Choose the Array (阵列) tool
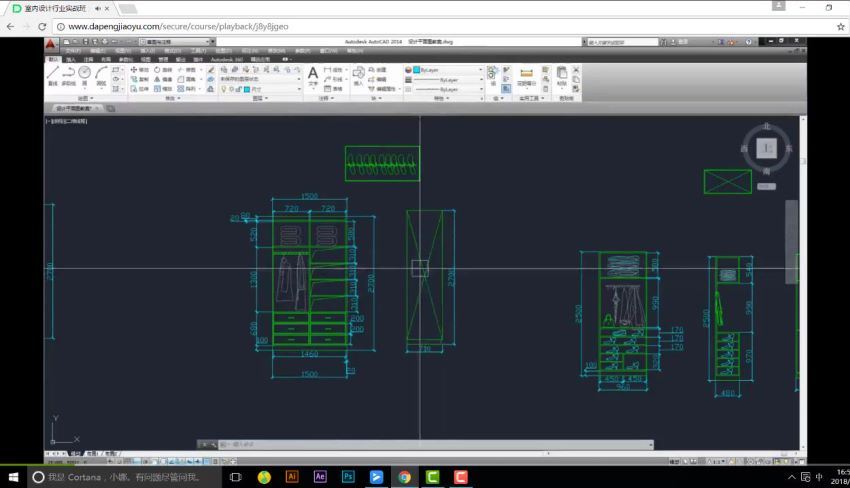850x488 pixels. coord(187,88)
